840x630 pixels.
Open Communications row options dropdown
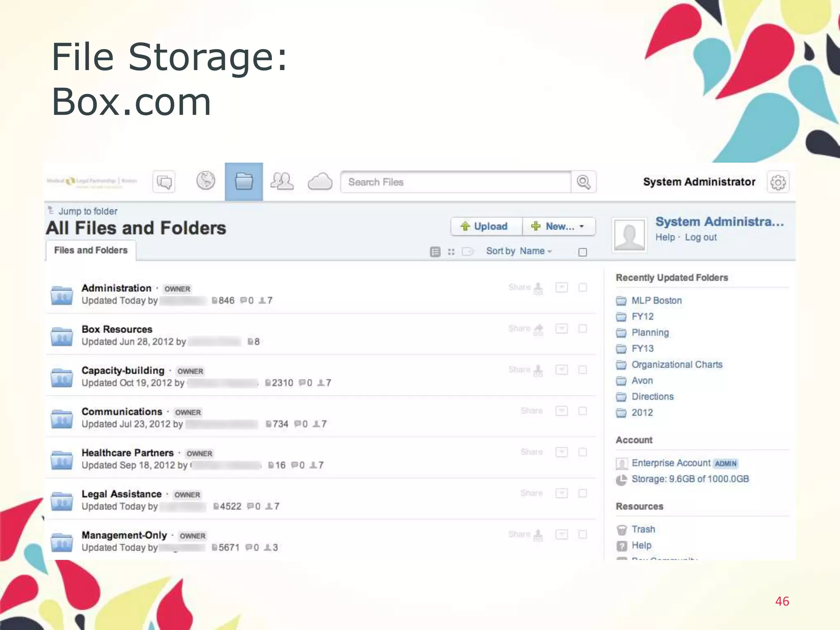tap(562, 411)
